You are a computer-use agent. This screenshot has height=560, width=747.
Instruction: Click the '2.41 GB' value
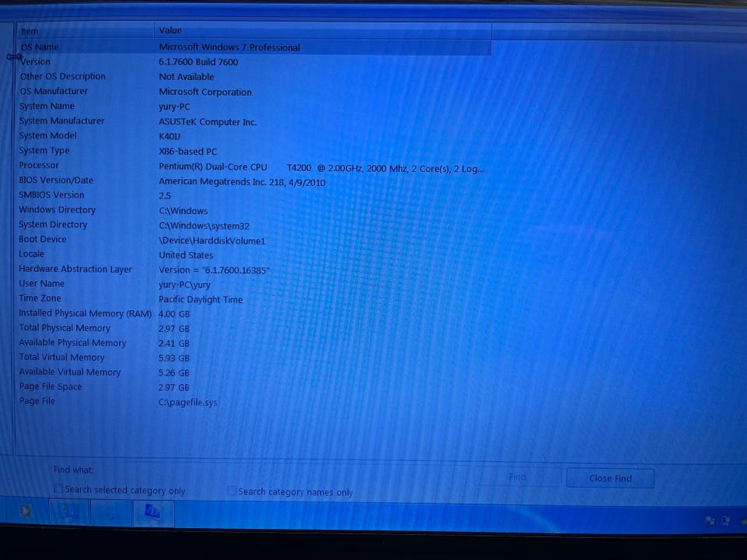click(174, 343)
